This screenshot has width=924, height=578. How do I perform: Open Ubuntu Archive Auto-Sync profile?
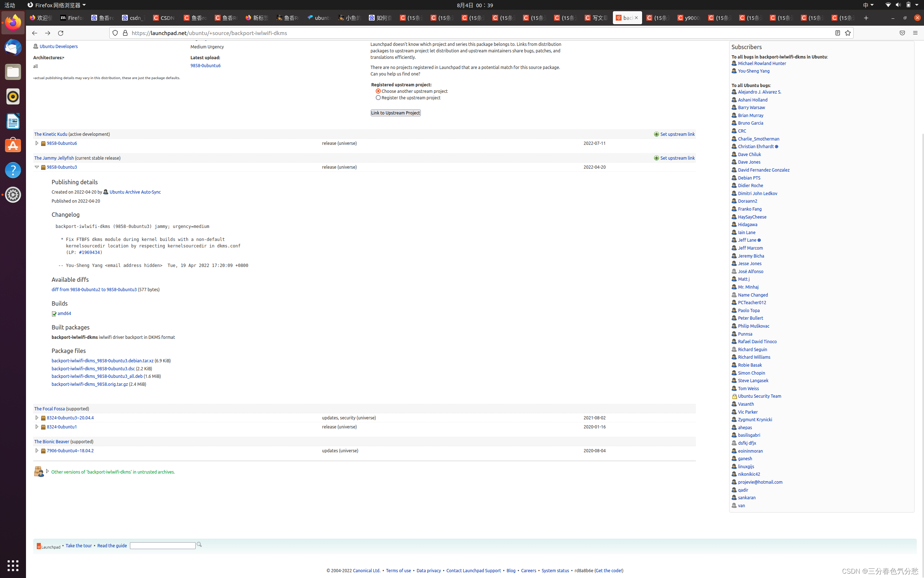click(135, 192)
